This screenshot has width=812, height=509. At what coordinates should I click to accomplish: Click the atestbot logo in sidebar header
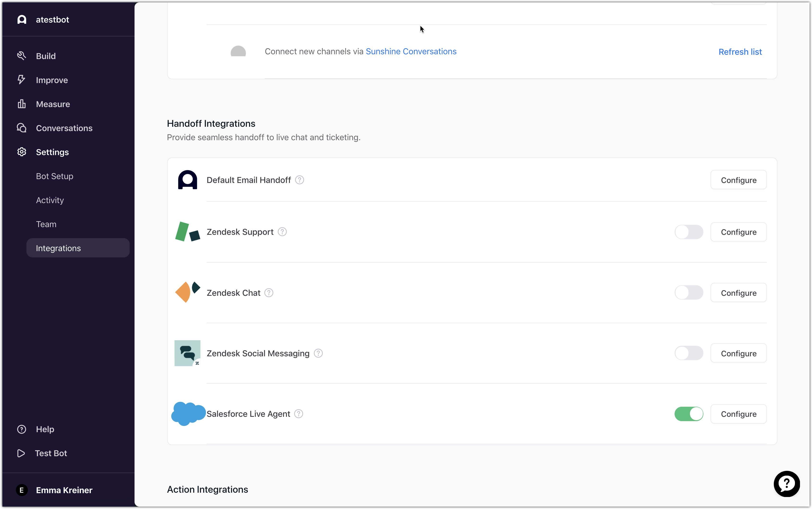click(x=22, y=20)
